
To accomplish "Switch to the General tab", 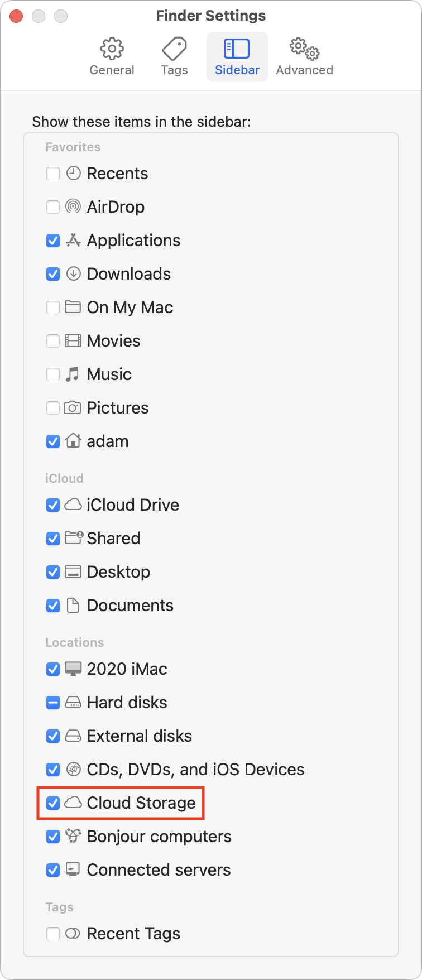I will pos(112,57).
